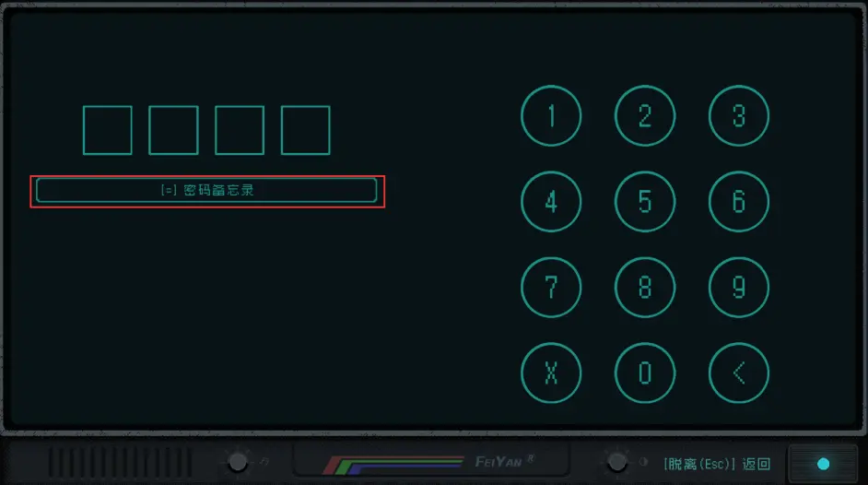Tap the circular 6 key
Screen dimensions: 868x485
[x=738, y=202]
